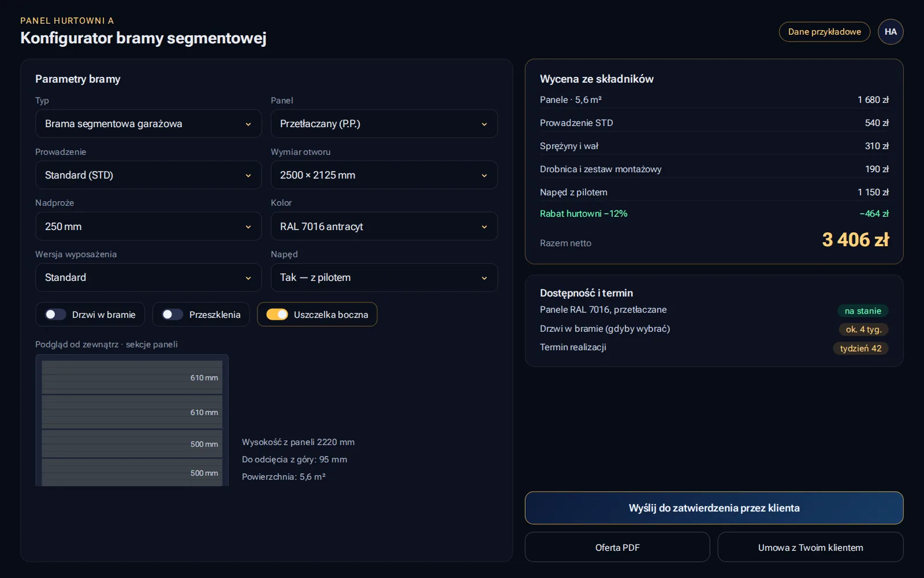Viewport: 924px width, 578px height.
Task: Open the Typ dropdown
Action: tap(148, 124)
